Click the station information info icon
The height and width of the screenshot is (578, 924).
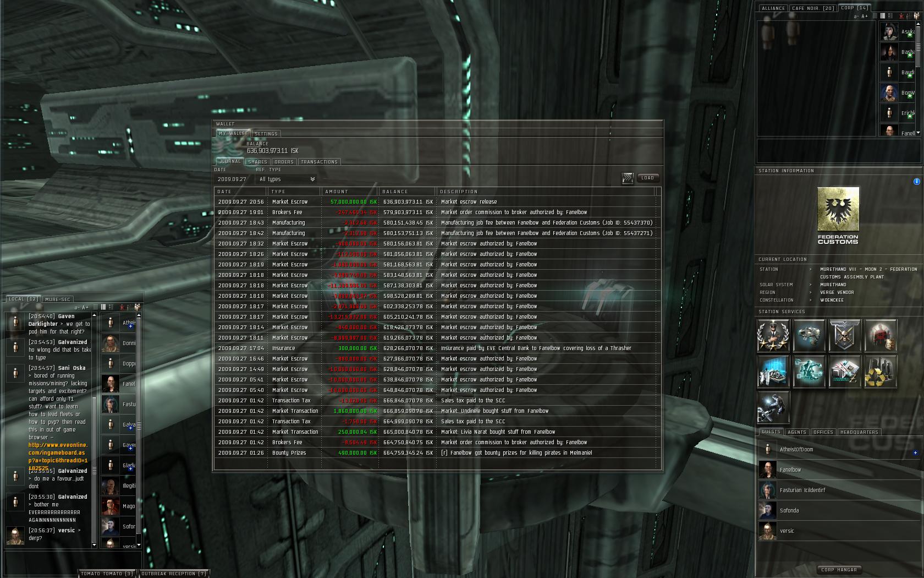pyautogui.click(x=916, y=182)
